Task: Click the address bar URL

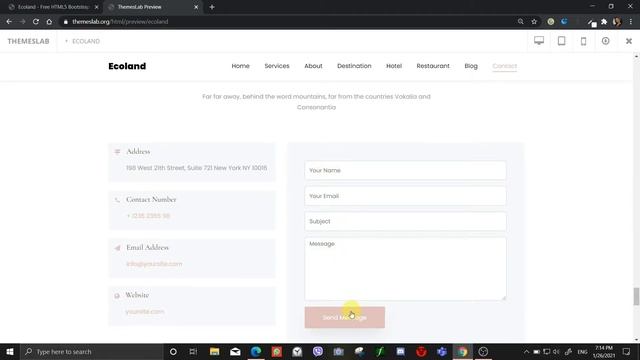Action: 120,22
